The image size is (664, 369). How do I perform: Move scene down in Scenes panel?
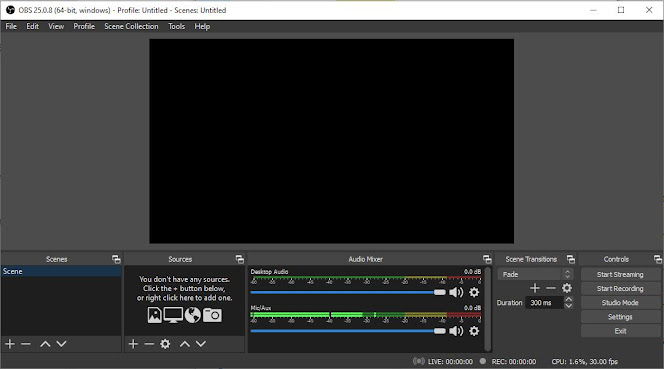[61, 344]
